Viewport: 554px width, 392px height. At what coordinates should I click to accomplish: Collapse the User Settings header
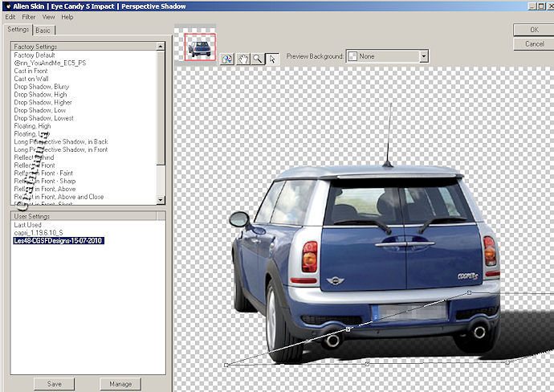pyautogui.click(x=84, y=216)
